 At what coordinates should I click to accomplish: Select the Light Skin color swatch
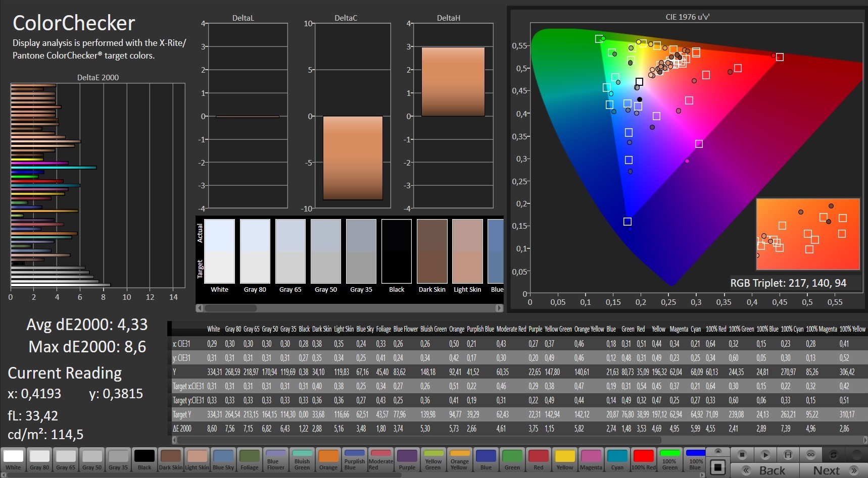point(197,459)
